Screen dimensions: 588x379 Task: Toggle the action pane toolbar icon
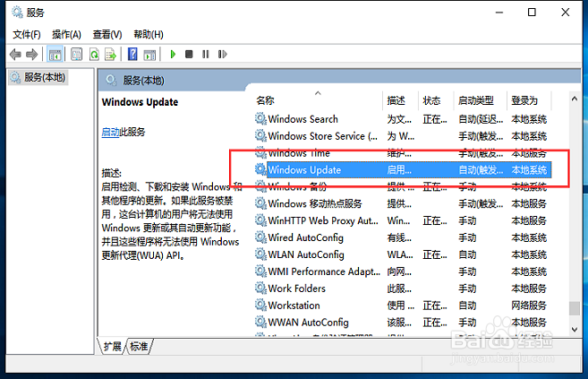[149, 55]
